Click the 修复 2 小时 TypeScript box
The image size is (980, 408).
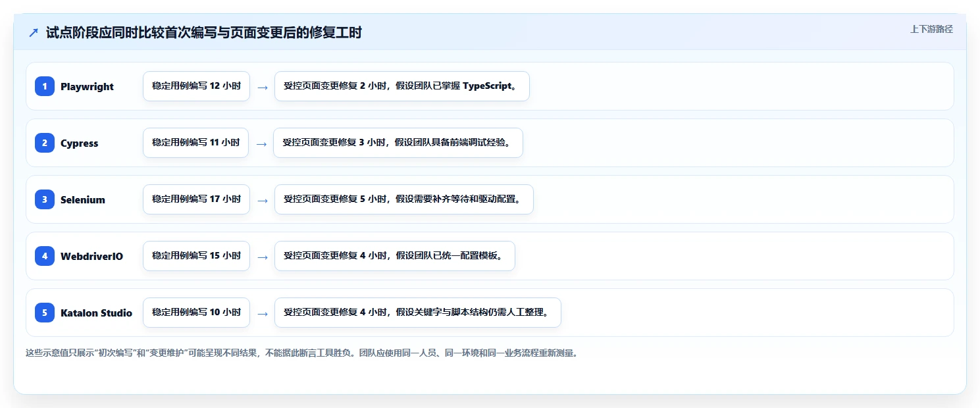pyautogui.click(x=402, y=86)
